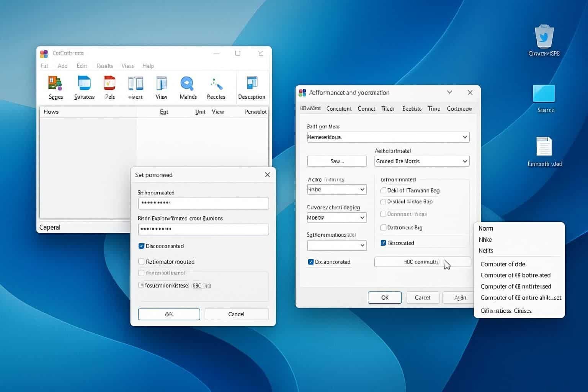Enable the Retiamator roouted checkbox
This screenshot has height=392, width=588.
coord(141,261)
